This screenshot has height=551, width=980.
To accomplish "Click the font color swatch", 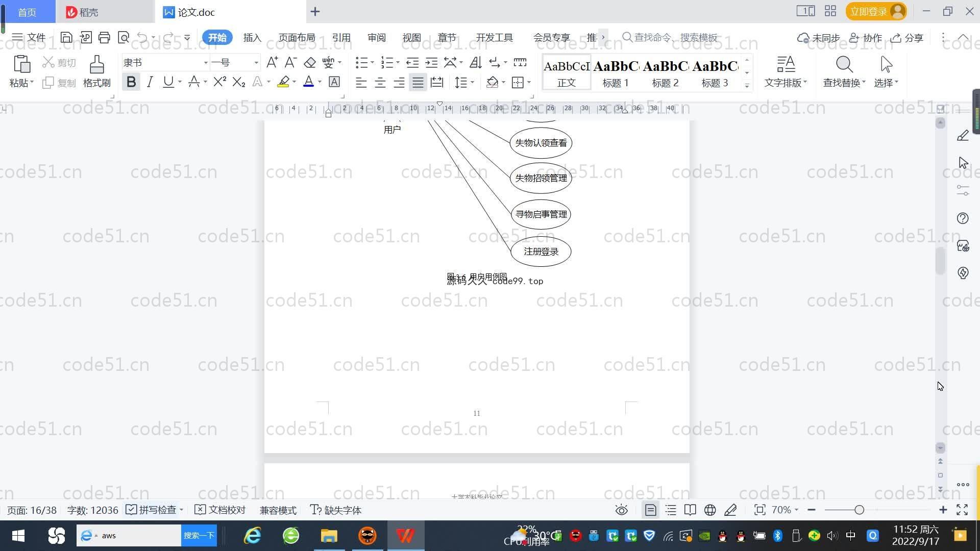I will (308, 82).
